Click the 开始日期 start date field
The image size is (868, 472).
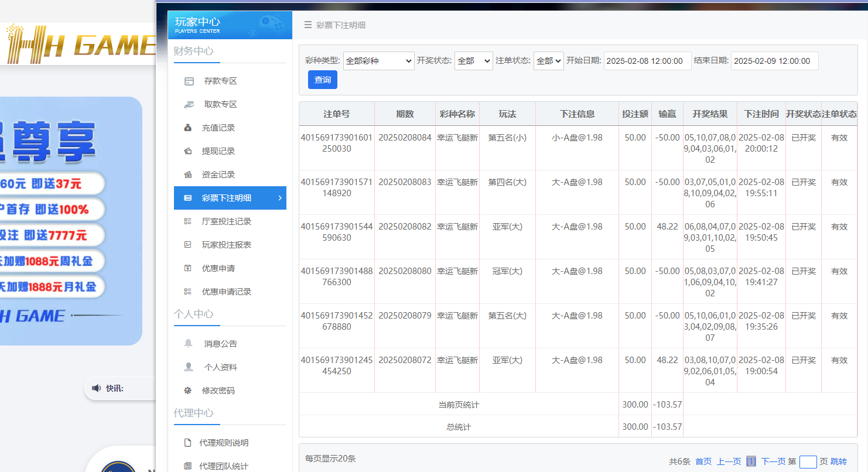pos(647,60)
